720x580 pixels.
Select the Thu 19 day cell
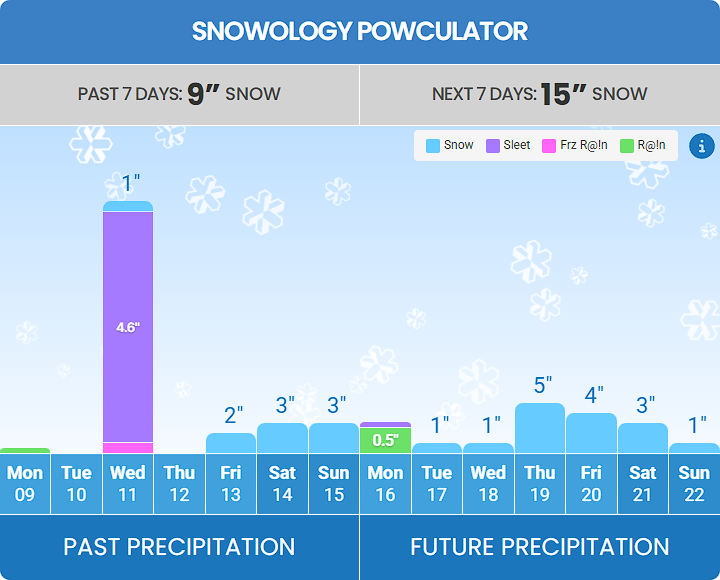(x=540, y=484)
